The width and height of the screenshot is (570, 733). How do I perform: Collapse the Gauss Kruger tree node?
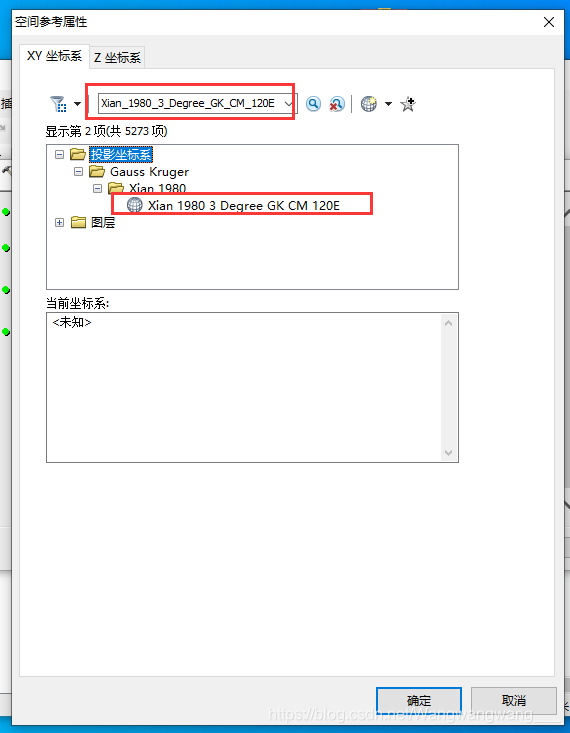(79, 172)
